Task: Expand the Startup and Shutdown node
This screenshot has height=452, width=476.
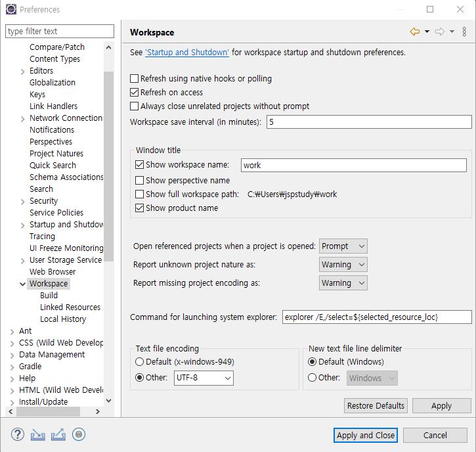Action: (x=22, y=225)
